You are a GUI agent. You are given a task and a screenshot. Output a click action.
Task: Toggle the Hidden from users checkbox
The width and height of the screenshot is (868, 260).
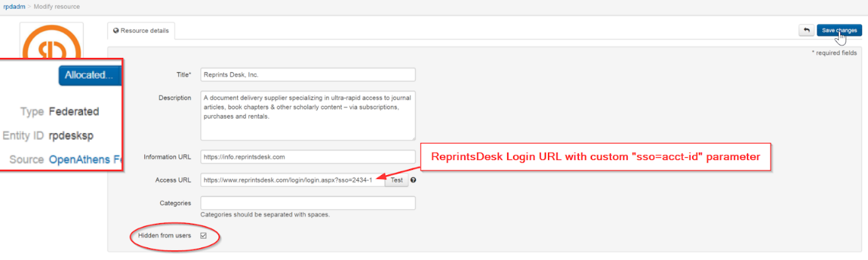[x=203, y=235]
